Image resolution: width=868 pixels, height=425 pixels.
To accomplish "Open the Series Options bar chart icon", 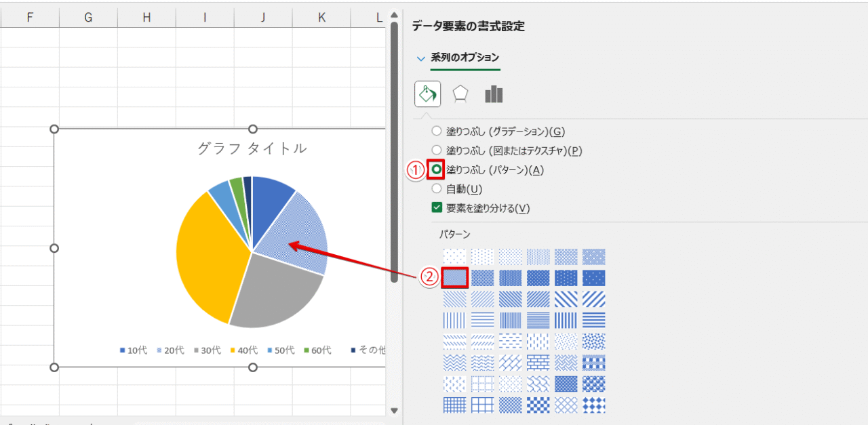I will (x=494, y=94).
